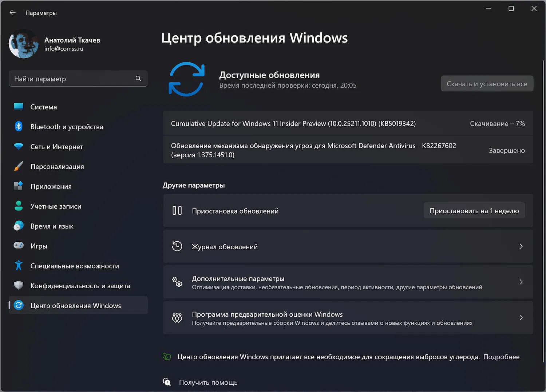
Task: Click the Доступные обновления heading
Action: click(x=269, y=75)
